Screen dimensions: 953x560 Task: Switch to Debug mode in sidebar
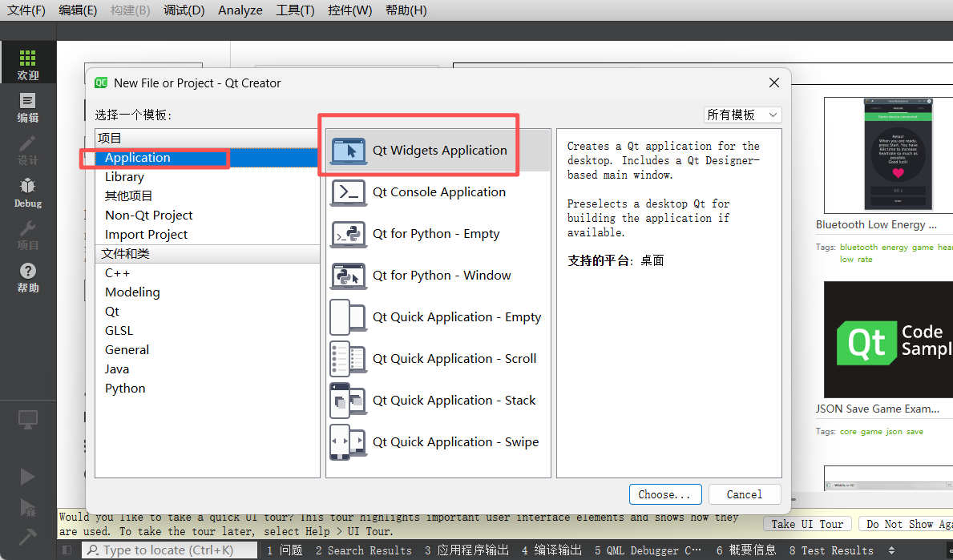coord(28,192)
